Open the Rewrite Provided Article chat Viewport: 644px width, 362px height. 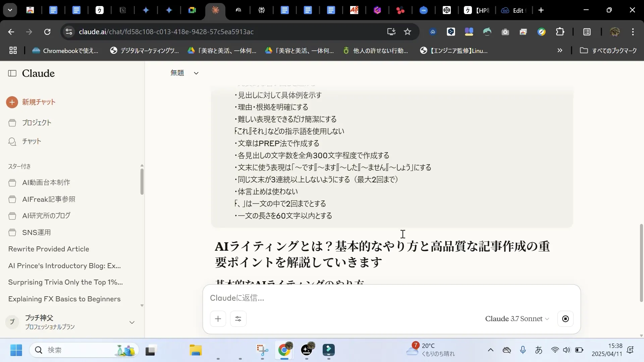pyautogui.click(x=48, y=249)
